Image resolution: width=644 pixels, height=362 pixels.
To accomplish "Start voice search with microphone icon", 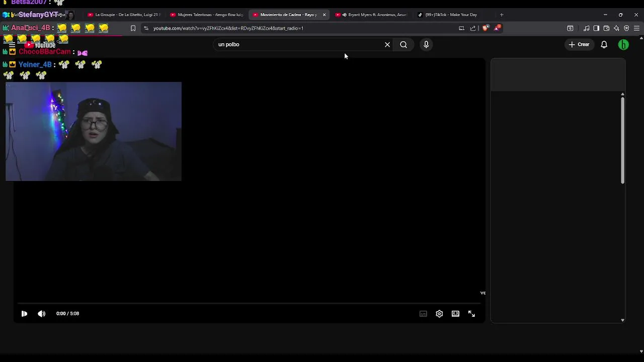I will [426, 45].
